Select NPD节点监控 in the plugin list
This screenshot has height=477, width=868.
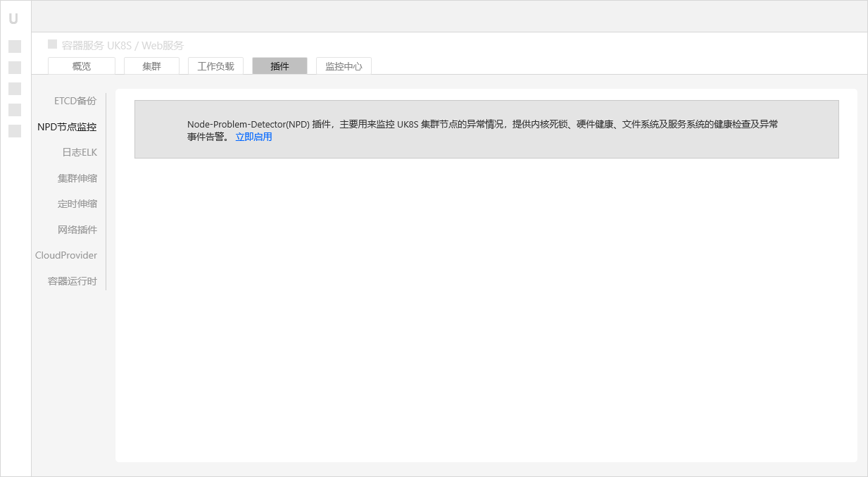pyautogui.click(x=67, y=128)
